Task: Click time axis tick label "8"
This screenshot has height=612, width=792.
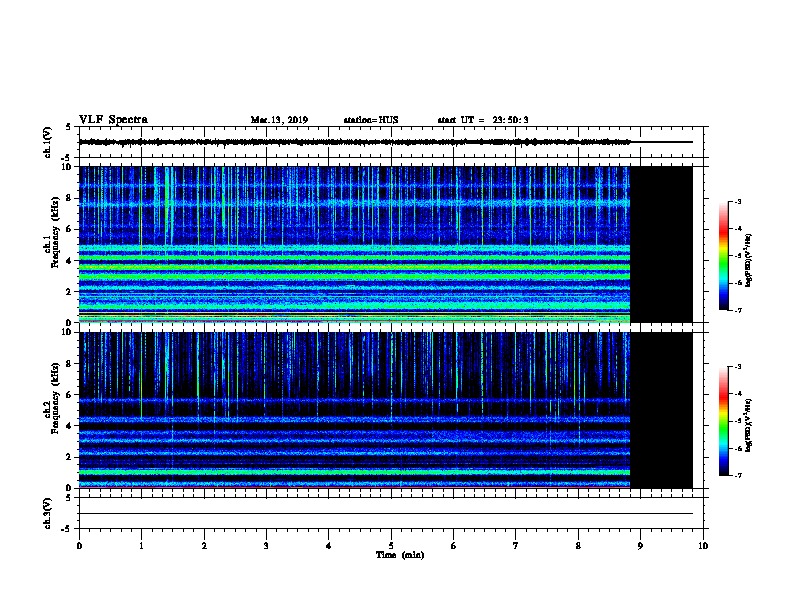Action: click(x=578, y=546)
